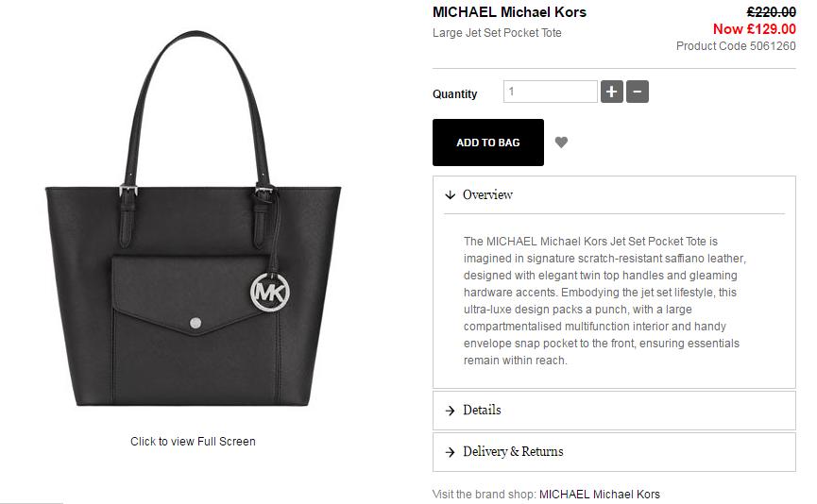Decrease quantity with the minus button

pos(638,92)
